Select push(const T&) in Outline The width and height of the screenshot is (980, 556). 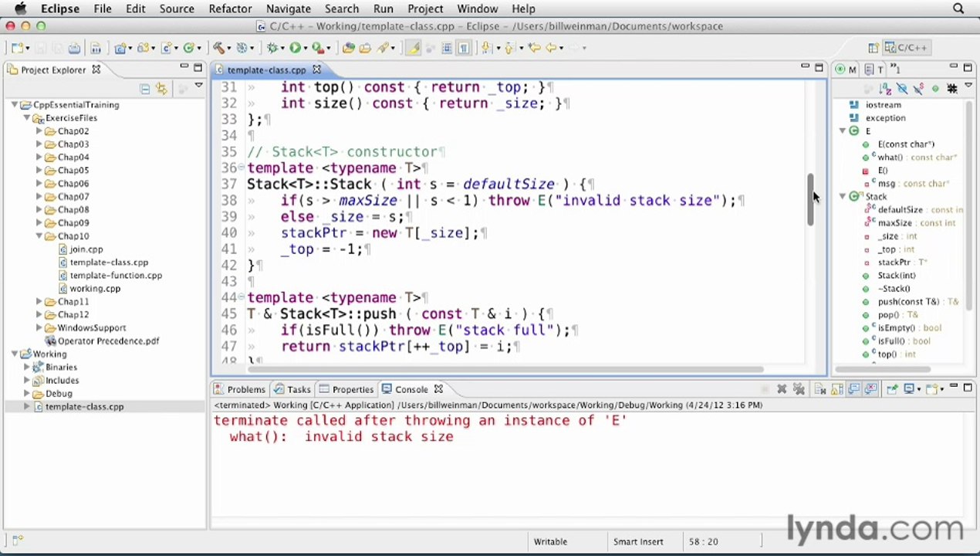(909, 302)
